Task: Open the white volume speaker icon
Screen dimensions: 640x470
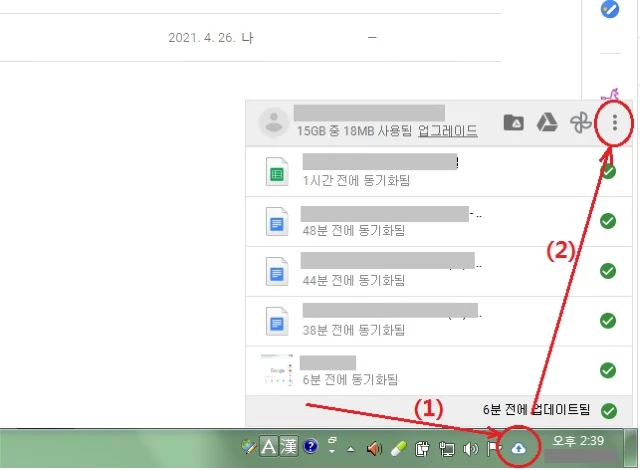Action: [x=470, y=449]
